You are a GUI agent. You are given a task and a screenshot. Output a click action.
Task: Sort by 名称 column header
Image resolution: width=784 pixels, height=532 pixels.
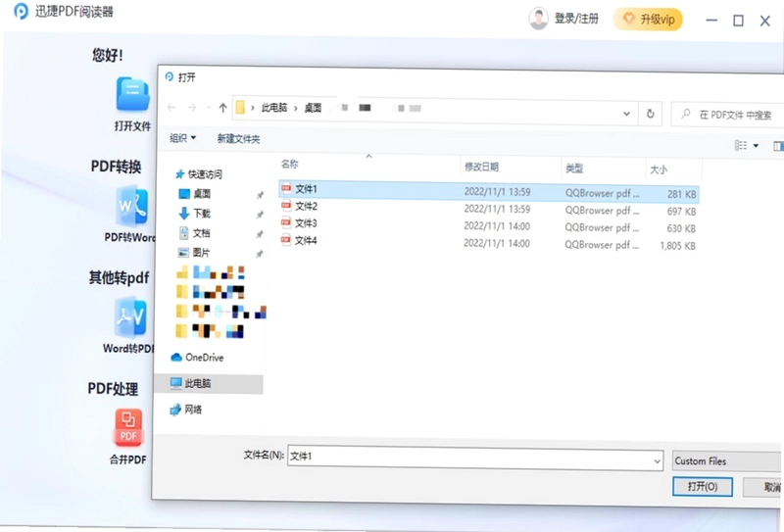(x=290, y=164)
